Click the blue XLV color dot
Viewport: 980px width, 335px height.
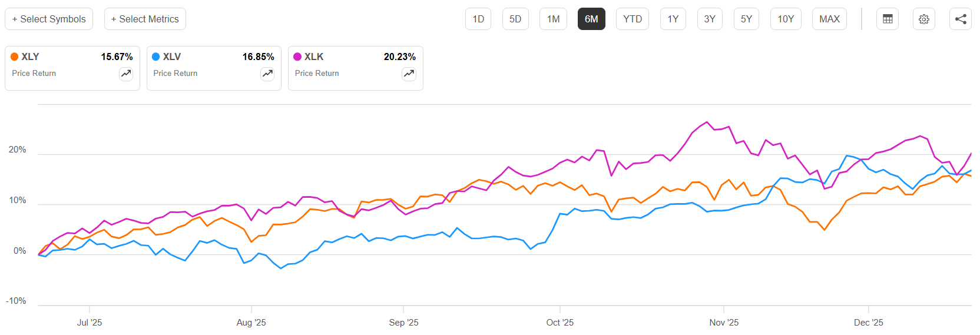point(156,57)
